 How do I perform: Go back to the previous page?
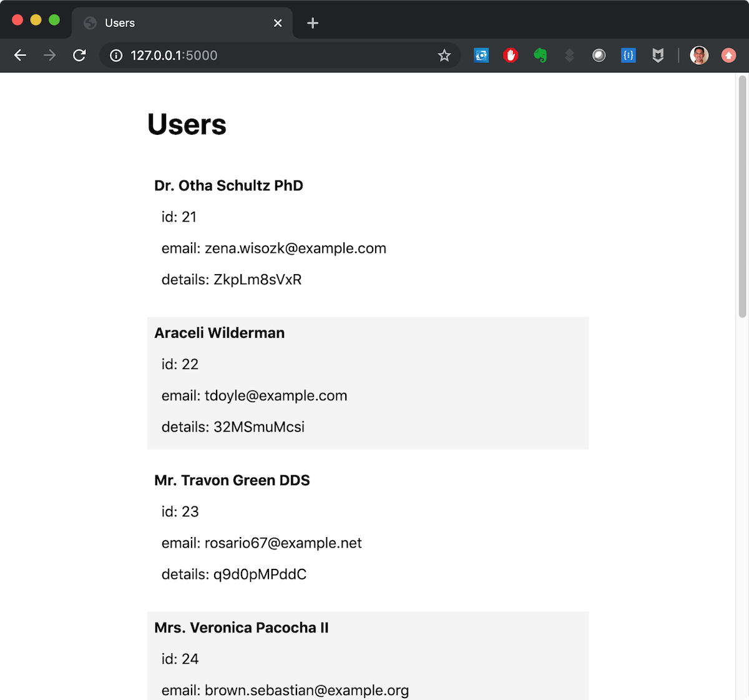point(20,56)
